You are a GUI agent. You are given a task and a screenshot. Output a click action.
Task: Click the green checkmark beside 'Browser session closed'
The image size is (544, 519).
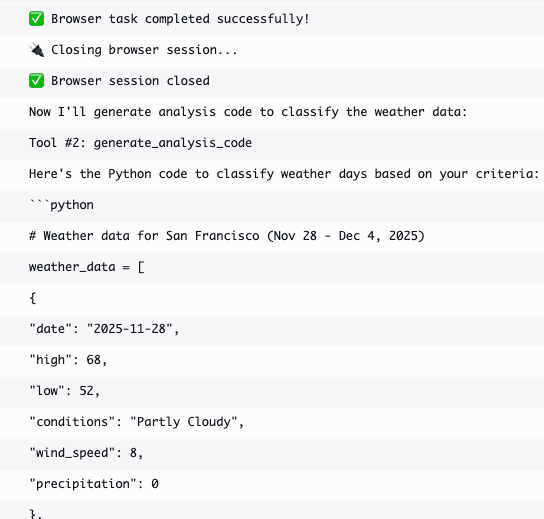36,81
